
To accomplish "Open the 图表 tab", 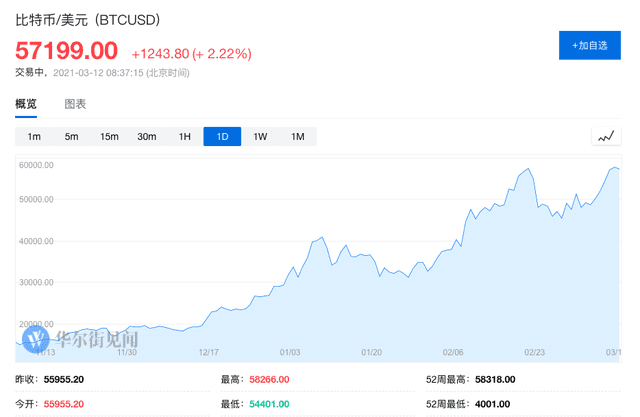I will pyautogui.click(x=75, y=104).
